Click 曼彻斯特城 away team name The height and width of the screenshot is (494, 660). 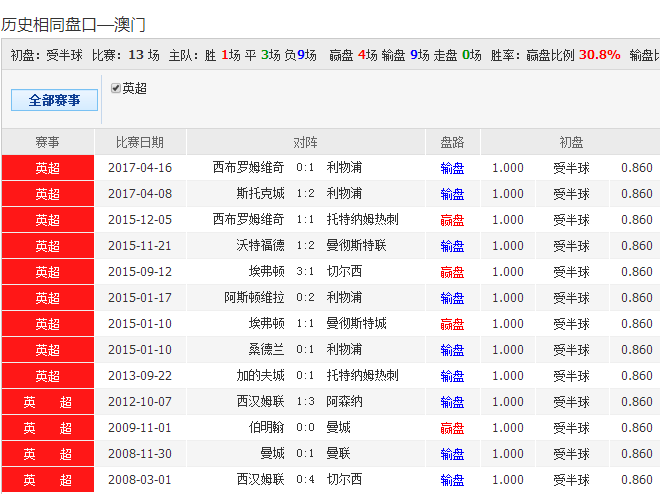[x=357, y=324]
